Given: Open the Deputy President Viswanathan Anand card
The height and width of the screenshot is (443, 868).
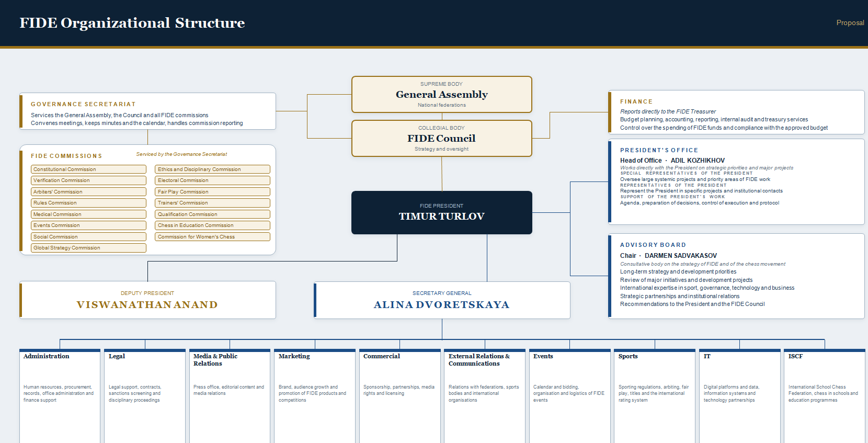Looking at the screenshot, I should coord(147,300).
